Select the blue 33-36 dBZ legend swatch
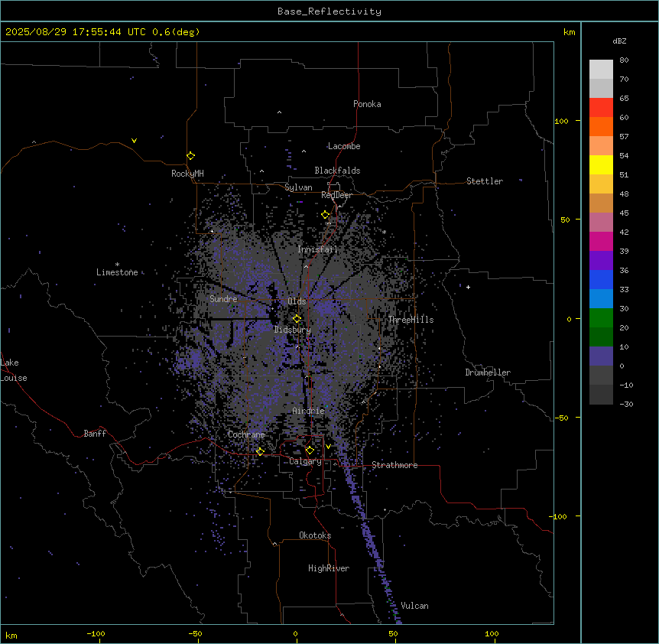The image size is (659, 644). [x=601, y=279]
